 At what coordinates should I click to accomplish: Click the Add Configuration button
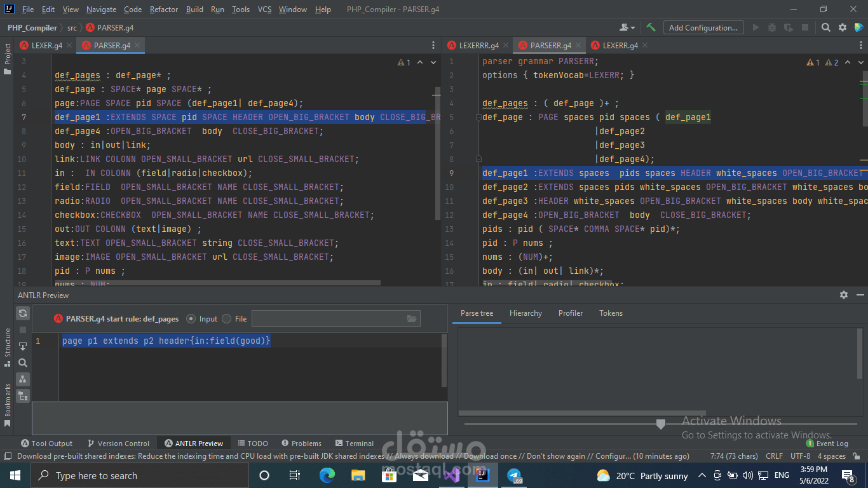point(703,27)
